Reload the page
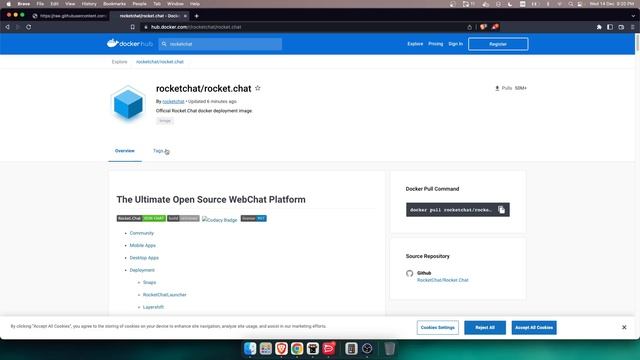The height and width of the screenshot is (360, 640). tap(29, 27)
